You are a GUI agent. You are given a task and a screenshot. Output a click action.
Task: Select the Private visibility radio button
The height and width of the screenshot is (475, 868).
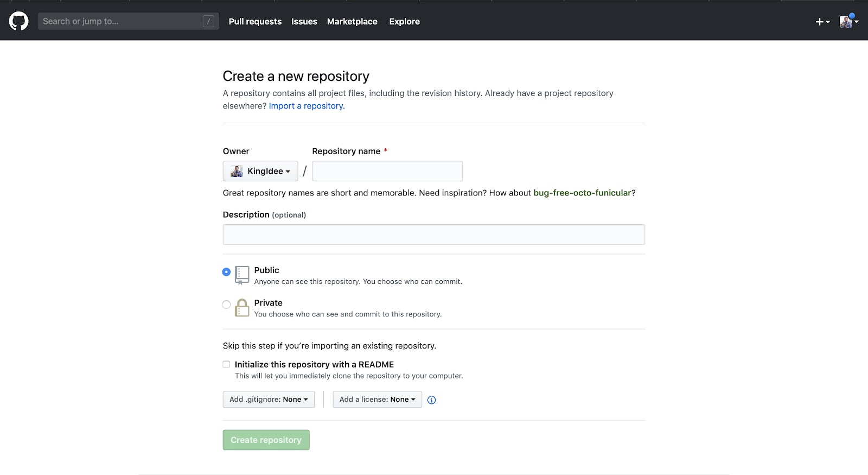click(226, 305)
